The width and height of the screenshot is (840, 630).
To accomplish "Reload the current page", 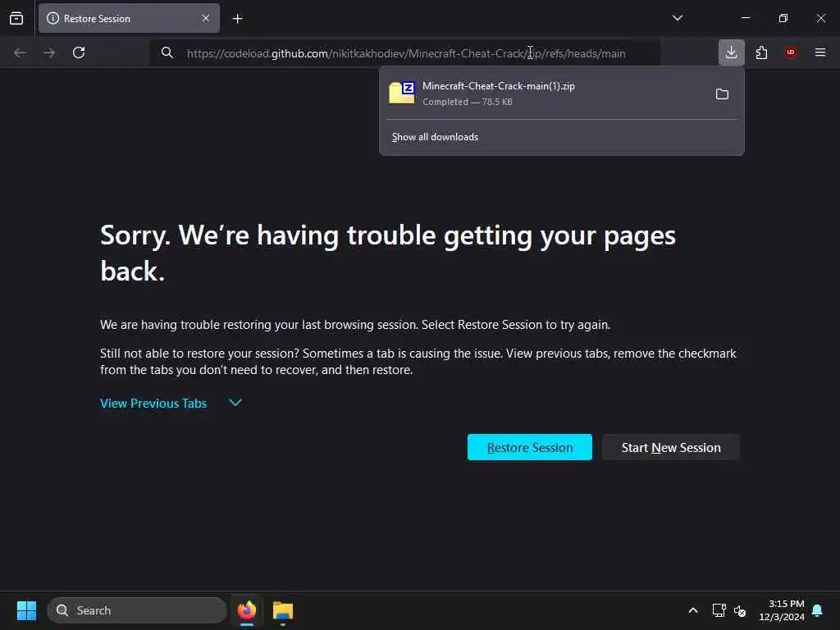I will 79,52.
